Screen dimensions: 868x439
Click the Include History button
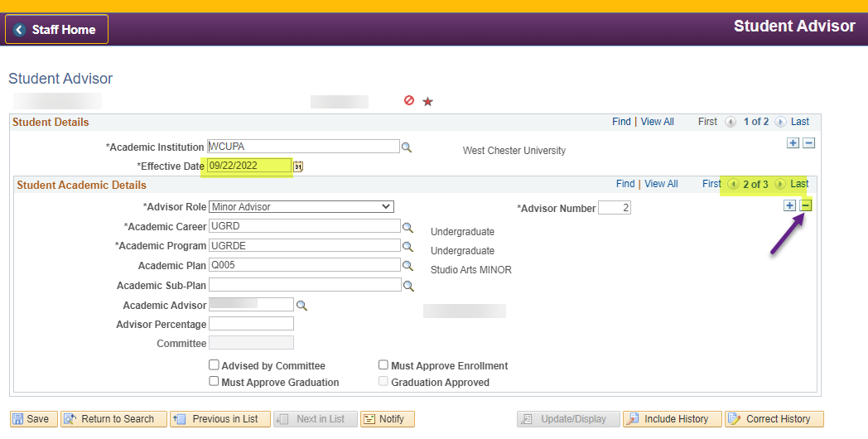click(672, 419)
